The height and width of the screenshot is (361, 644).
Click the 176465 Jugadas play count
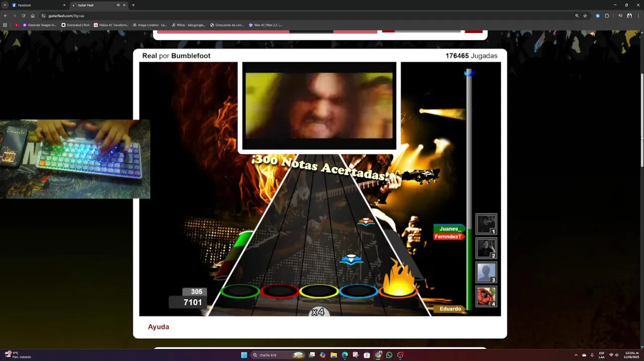[471, 56]
